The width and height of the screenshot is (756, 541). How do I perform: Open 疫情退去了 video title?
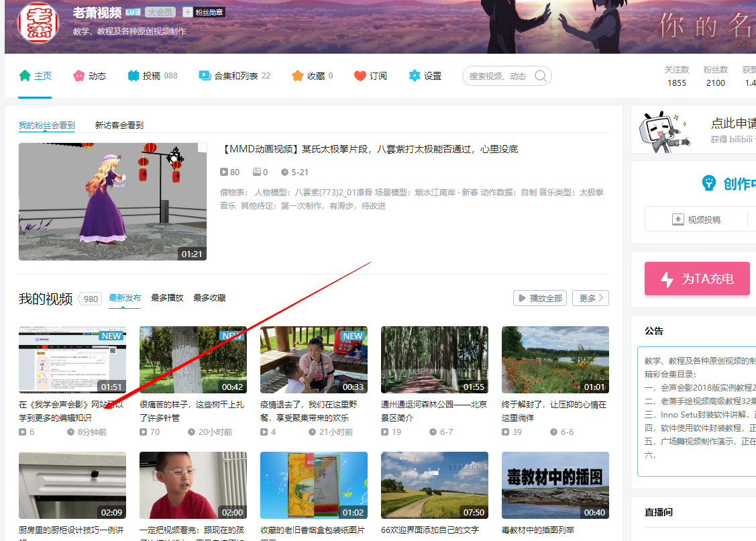pyautogui.click(x=309, y=411)
